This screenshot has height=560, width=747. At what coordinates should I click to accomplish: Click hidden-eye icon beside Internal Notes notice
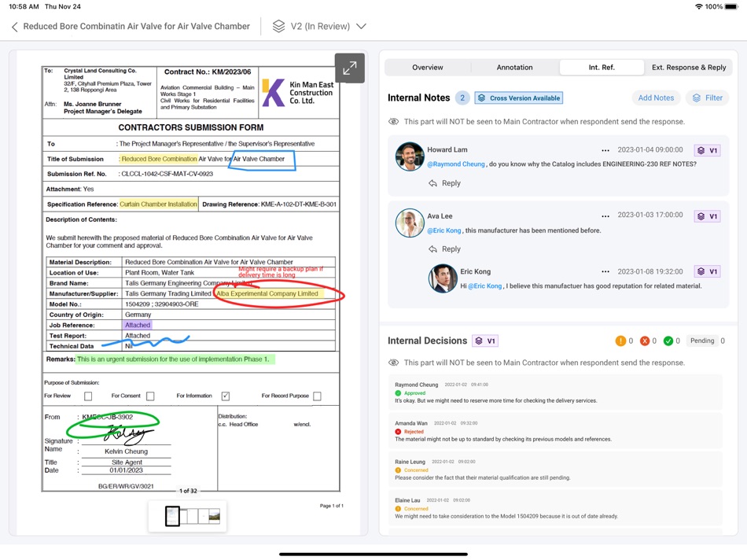point(393,122)
